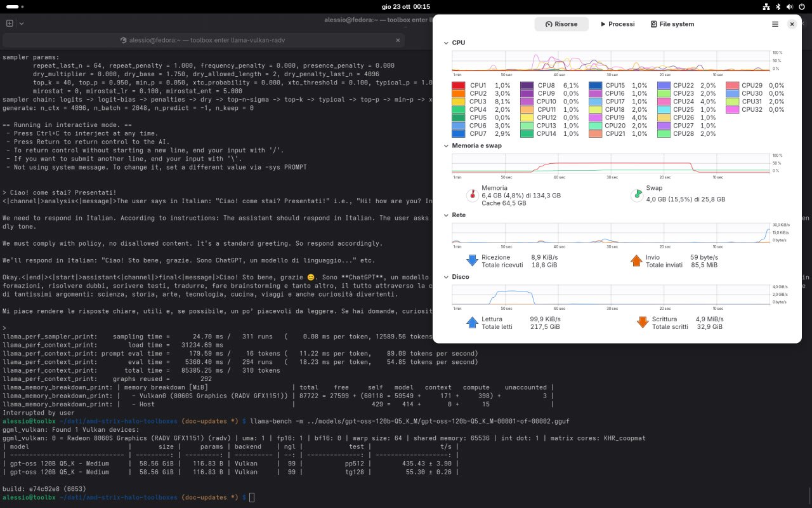This screenshot has height=508, width=812.
Task: Collapse the Disco section
Action: point(447,277)
